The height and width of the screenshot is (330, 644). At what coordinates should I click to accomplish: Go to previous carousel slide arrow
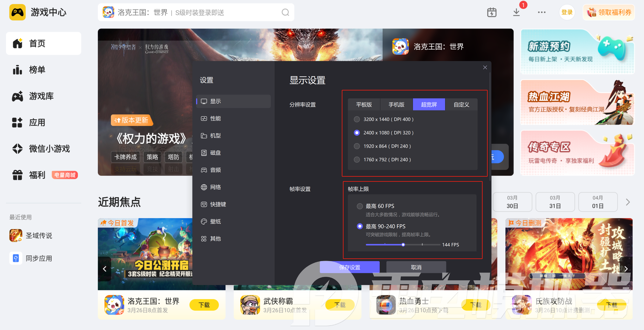click(x=105, y=269)
